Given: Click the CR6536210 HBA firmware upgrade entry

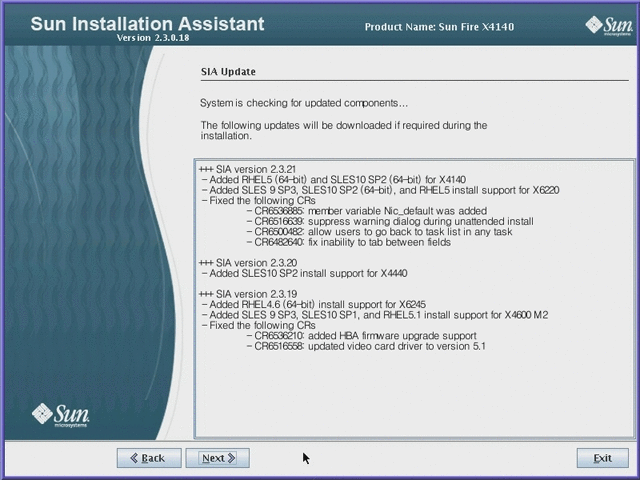Looking at the screenshot, I should (x=362, y=336).
